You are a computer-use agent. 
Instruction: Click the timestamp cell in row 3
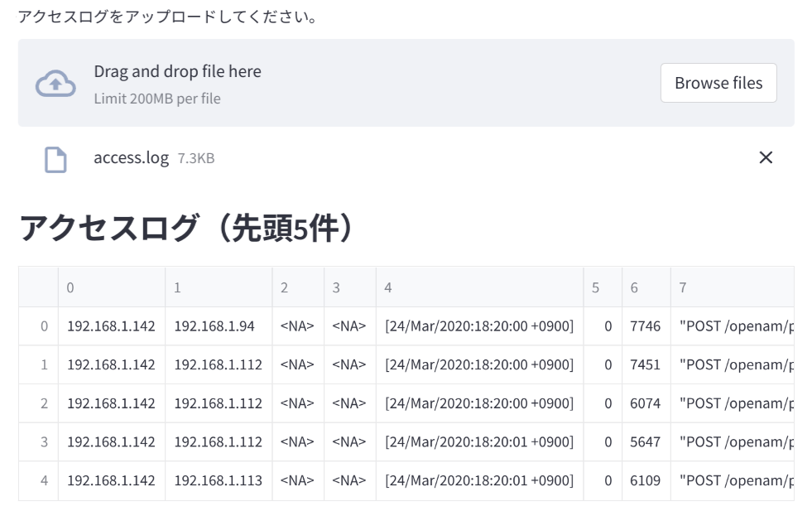pos(480,441)
